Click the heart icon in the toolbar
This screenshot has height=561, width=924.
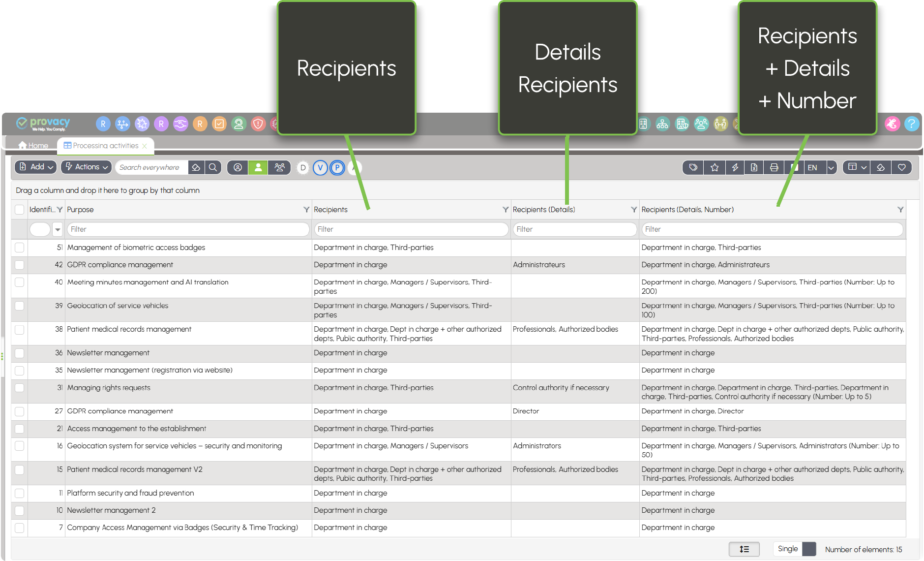901,168
